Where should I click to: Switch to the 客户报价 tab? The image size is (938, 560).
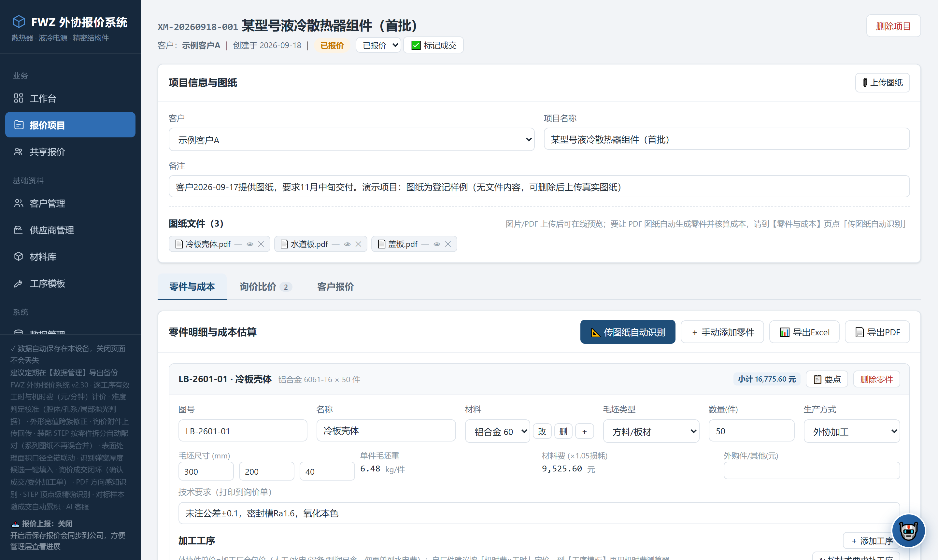335,287
